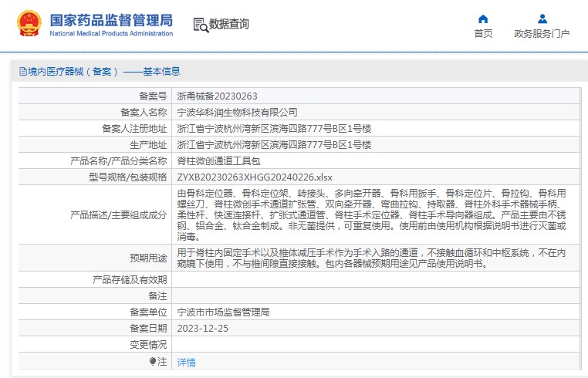Viewport: 588px width, 378px height.
Task: Go to 首页 text link
Action: coord(483,34)
